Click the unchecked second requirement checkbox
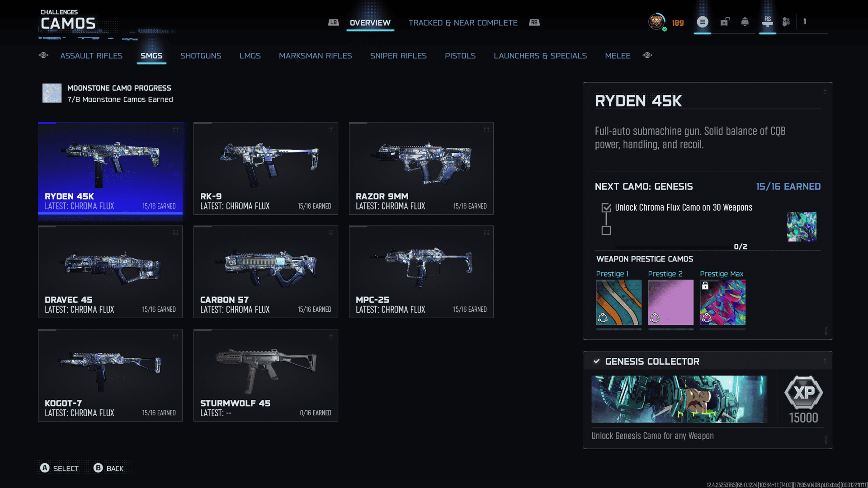 coord(606,230)
